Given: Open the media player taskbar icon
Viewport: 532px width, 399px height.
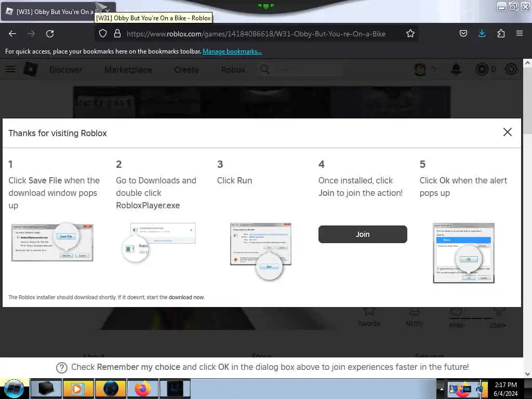Looking at the screenshot, I should tap(78, 389).
